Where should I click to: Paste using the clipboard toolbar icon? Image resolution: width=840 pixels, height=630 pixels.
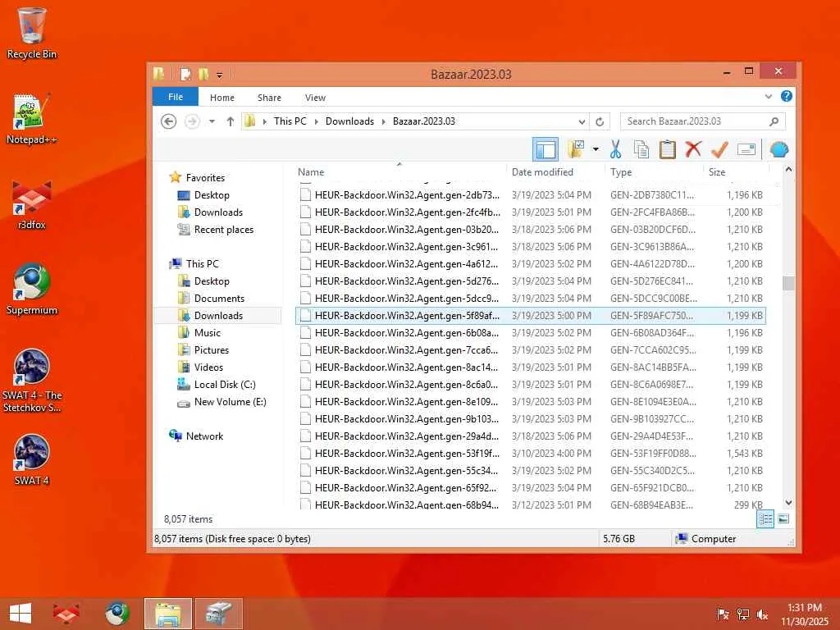click(667, 149)
